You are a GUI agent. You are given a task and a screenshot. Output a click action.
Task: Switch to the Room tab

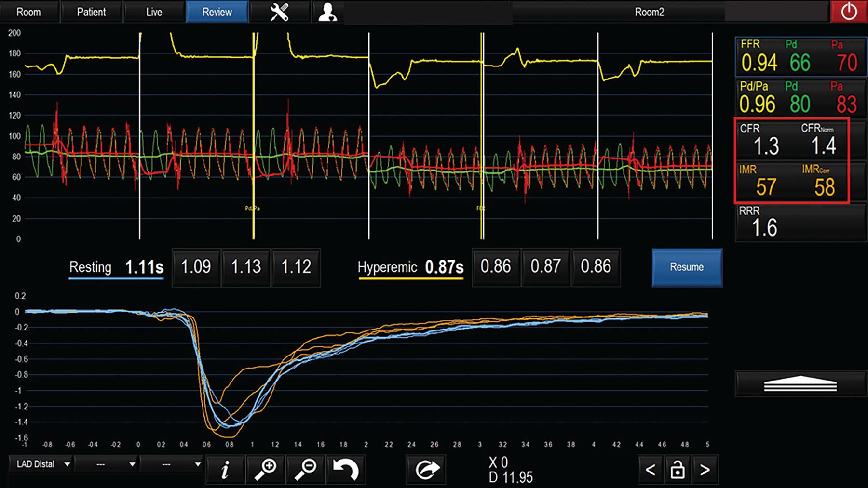29,12
